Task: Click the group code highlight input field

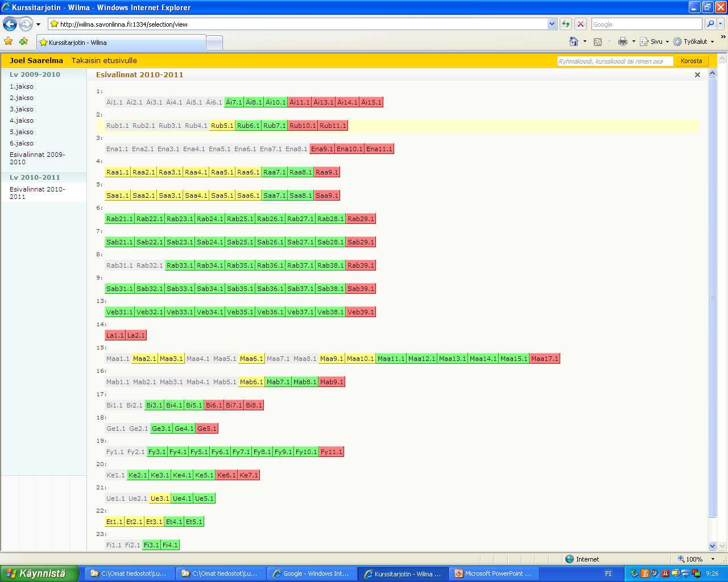Action: click(615, 61)
